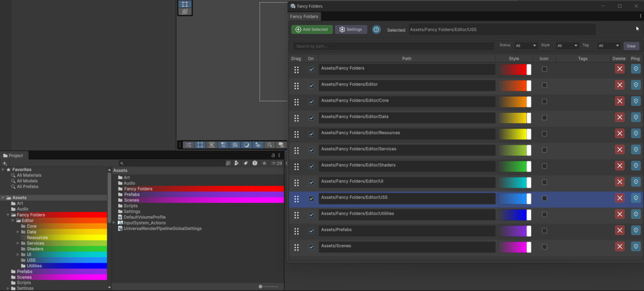The height and width of the screenshot is (291, 644).
Task: Uncheck On for Assets/Fancy Folders/Editor/Services row
Action: click(311, 150)
